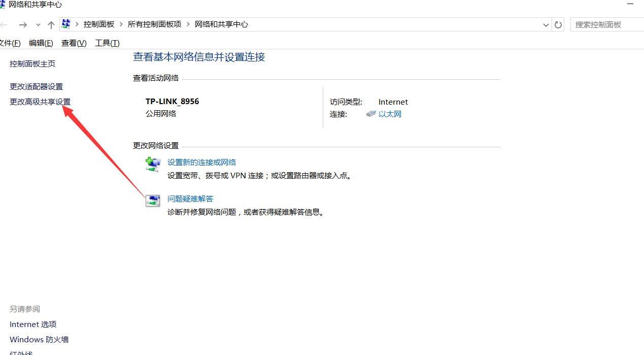This screenshot has width=644, height=355.
Task: Click the Ethernet adapter icon beside 以太网
Action: click(x=370, y=114)
